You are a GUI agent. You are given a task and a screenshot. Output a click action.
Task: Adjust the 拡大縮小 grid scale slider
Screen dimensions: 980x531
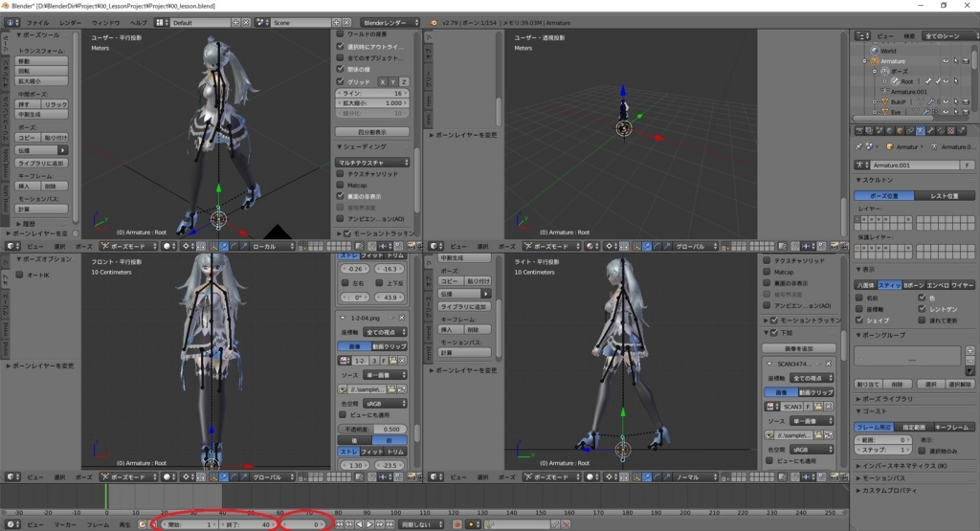click(373, 102)
